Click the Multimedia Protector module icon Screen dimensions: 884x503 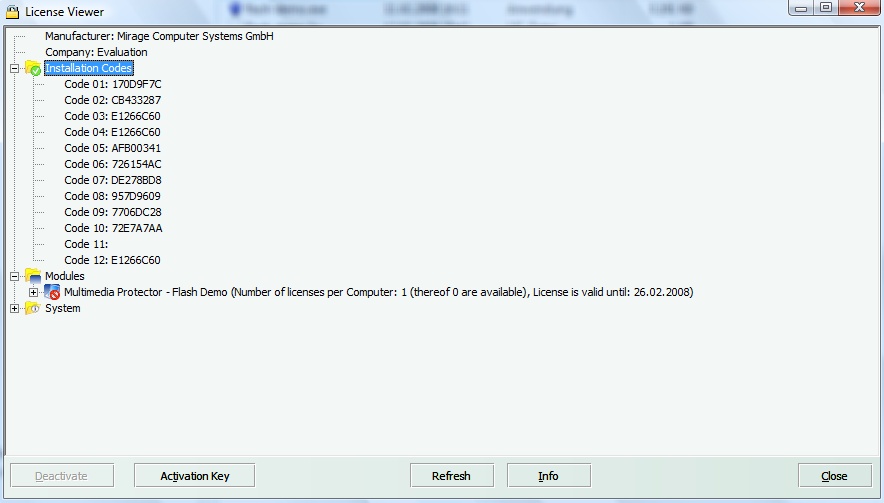[x=52, y=293]
